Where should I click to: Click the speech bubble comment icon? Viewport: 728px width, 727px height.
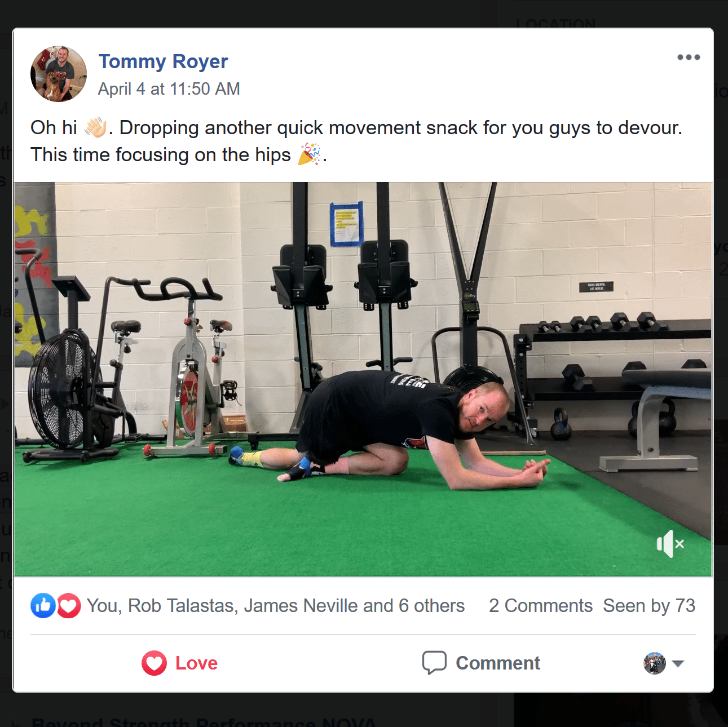click(434, 663)
